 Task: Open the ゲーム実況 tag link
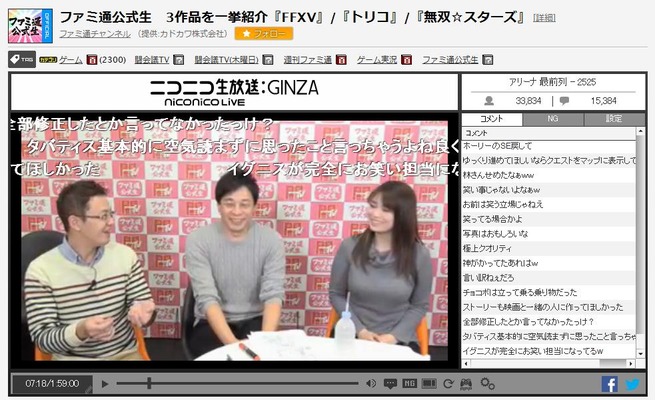coord(377,60)
